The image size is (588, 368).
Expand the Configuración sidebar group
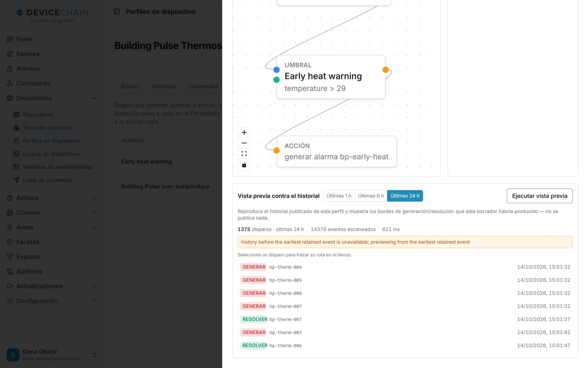pos(52,301)
